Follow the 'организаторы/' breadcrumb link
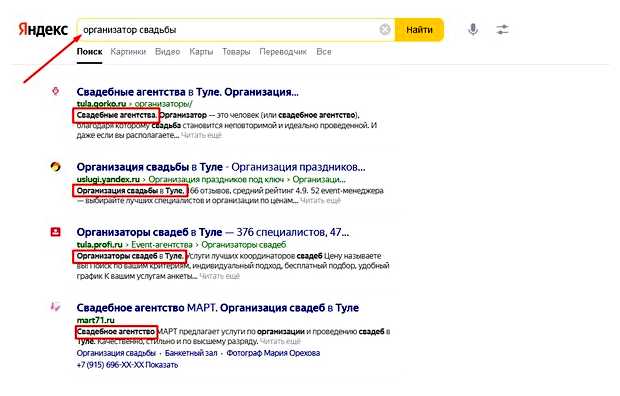This screenshot has height=396, width=620. tap(163, 104)
